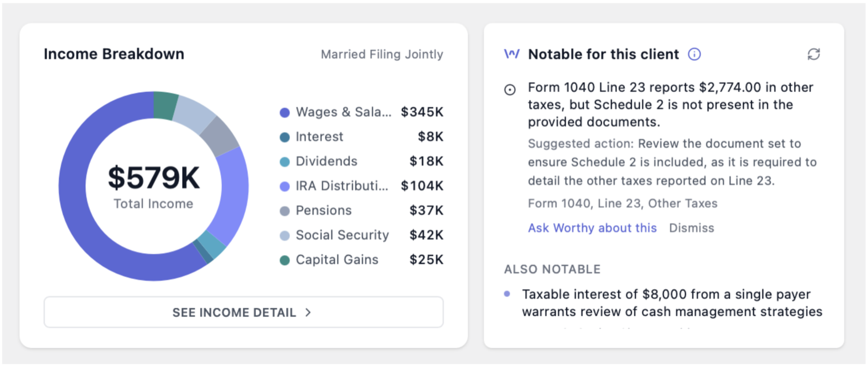Click the IRA Distributions legend dot
This screenshot has width=868, height=366.
click(x=284, y=187)
